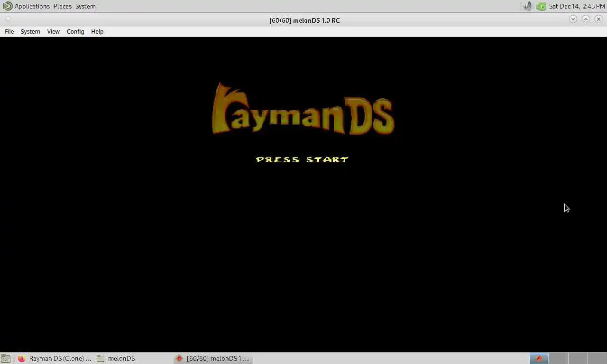Open the Help menu

coord(97,31)
